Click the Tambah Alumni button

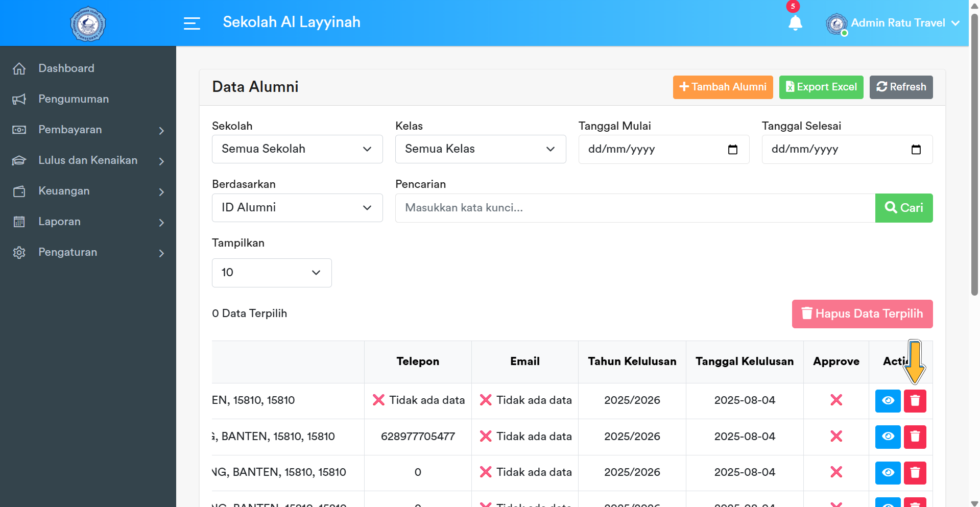pos(722,87)
